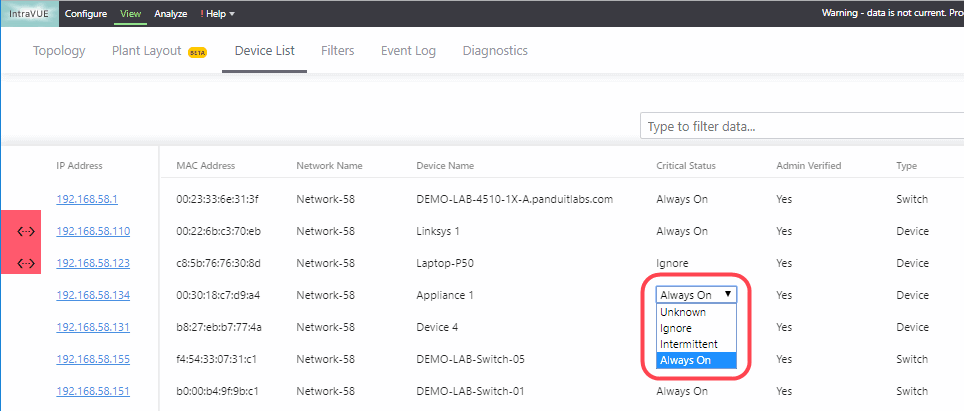Viewport: 964px width, 411px height.
Task: Choose Ignore in the status dropdown list
Action: pyautogui.click(x=696, y=328)
